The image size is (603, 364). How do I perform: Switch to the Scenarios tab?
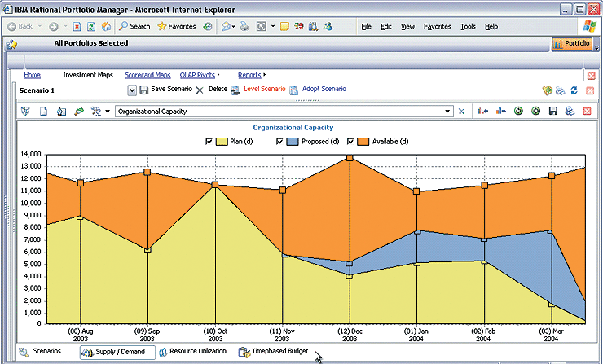(40, 351)
